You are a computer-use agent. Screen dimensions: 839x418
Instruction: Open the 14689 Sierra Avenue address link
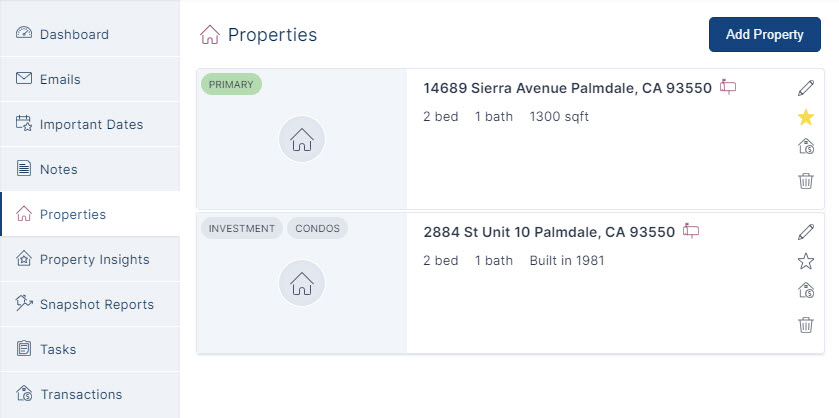tap(567, 88)
